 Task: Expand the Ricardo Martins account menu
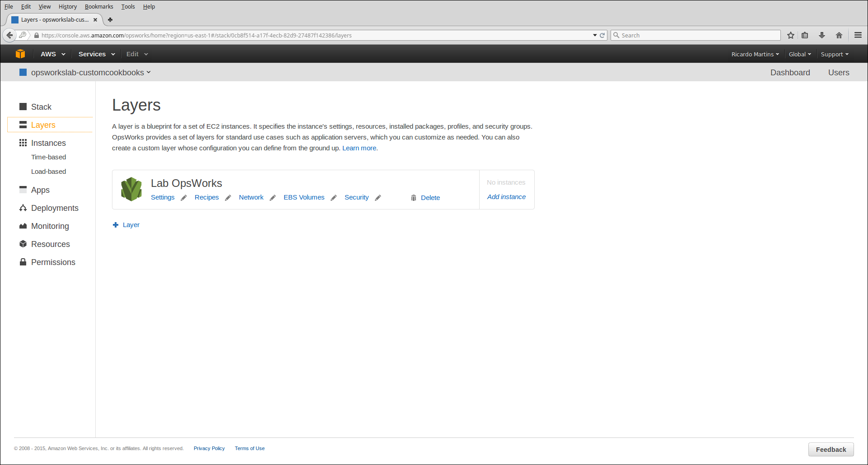[x=755, y=54]
